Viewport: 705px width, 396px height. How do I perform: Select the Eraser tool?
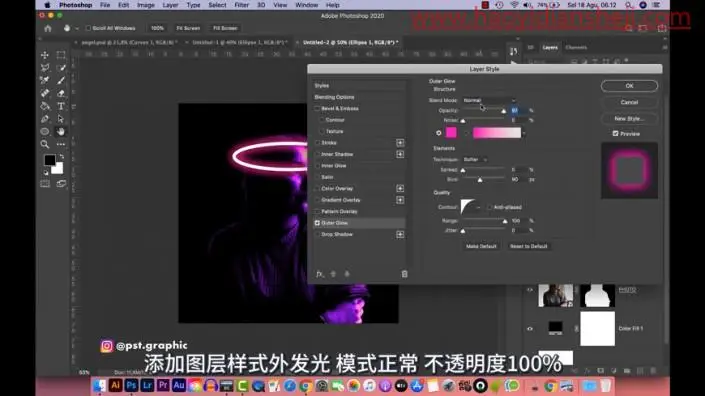coord(61,93)
